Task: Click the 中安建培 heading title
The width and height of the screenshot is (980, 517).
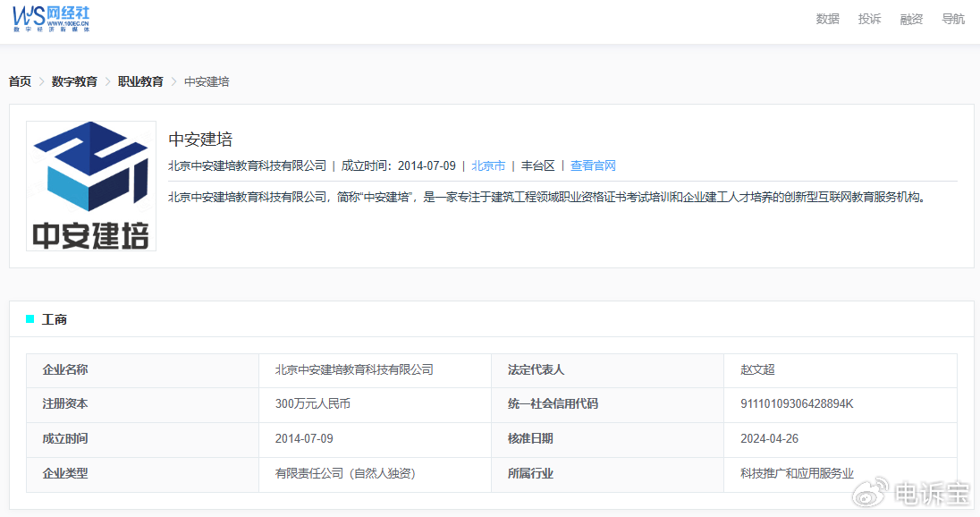Action: (200, 140)
